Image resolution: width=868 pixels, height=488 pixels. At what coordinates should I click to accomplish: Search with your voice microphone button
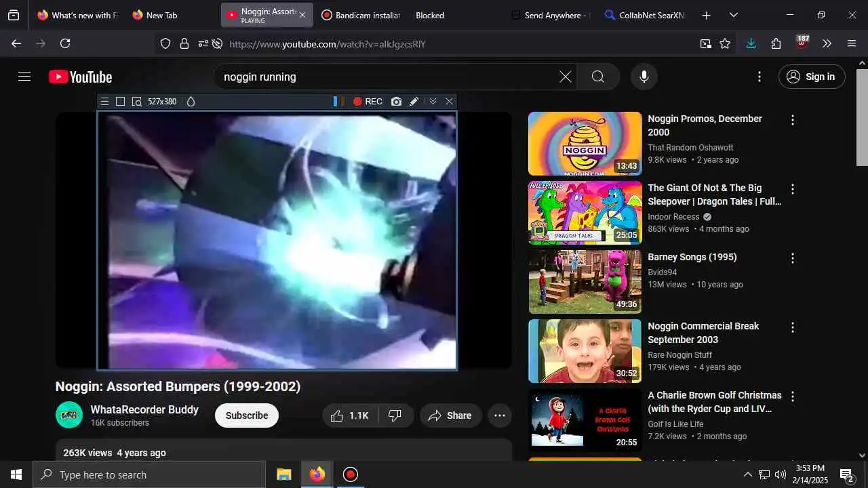click(644, 77)
